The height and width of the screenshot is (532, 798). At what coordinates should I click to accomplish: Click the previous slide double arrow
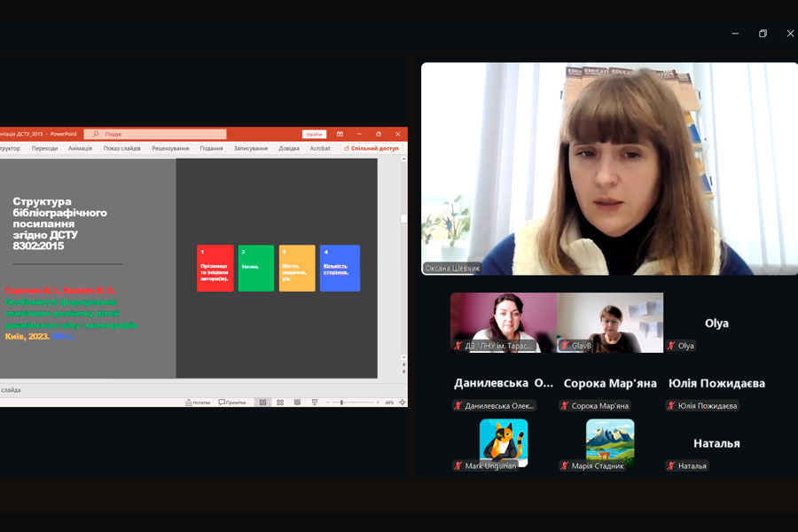403,364
